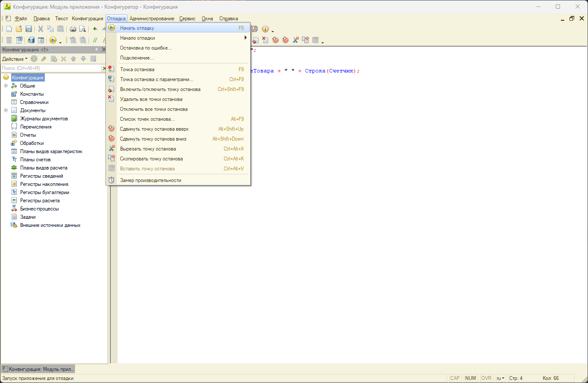Select Регистры накопления in the tree

tap(44, 184)
